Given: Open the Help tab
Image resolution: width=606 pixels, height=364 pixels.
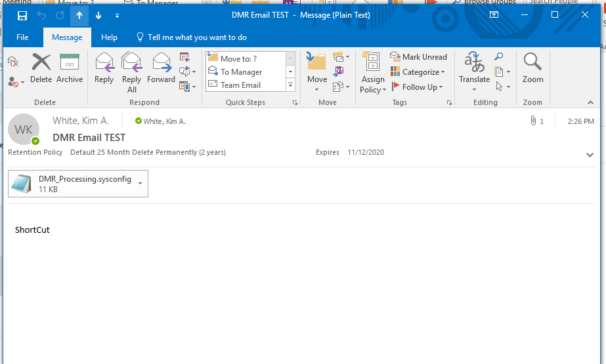Looking at the screenshot, I should [x=109, y=37].
